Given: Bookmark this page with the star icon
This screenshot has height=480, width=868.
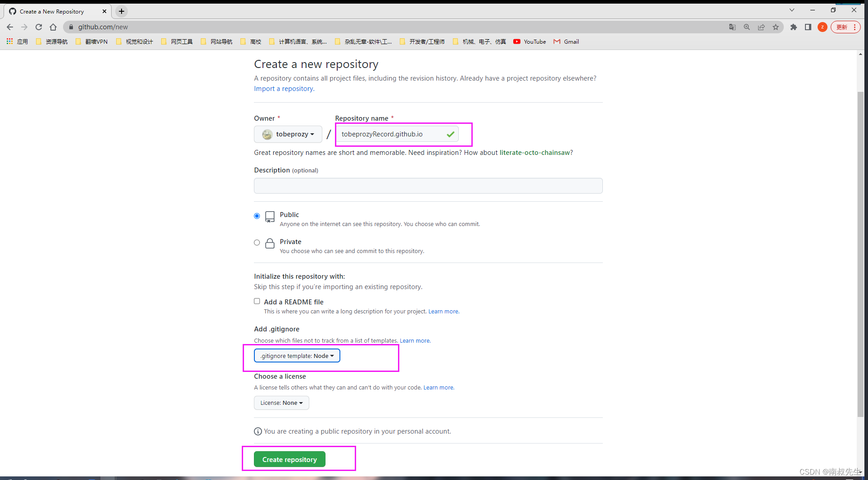Looking at the screenshot, I should (x=776, y=27).
